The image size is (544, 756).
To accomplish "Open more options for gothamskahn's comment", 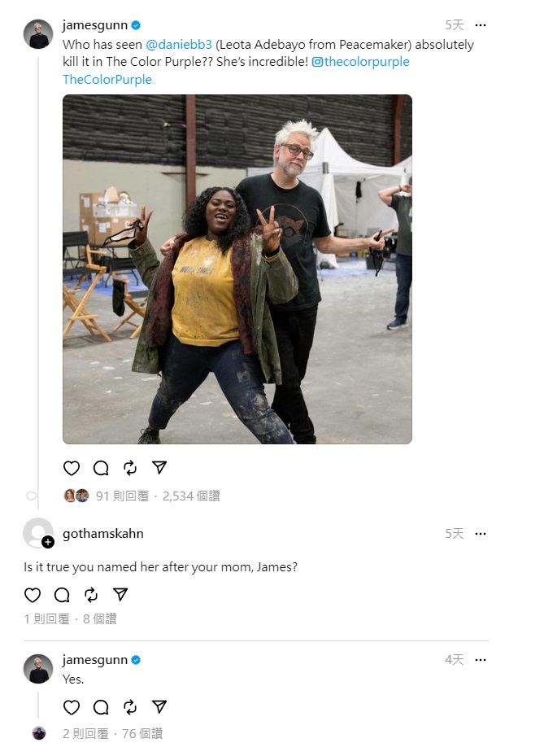I will (x=481, y=534).
